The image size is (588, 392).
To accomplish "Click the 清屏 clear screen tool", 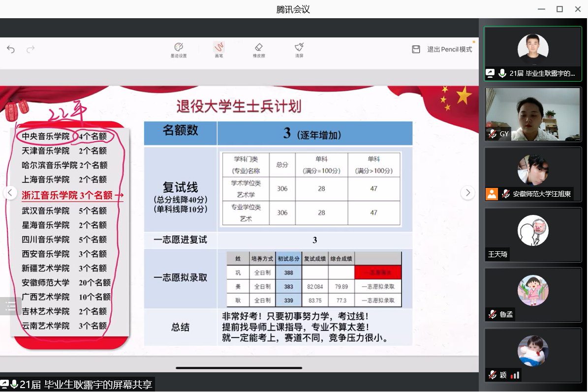I will point(299,49).
